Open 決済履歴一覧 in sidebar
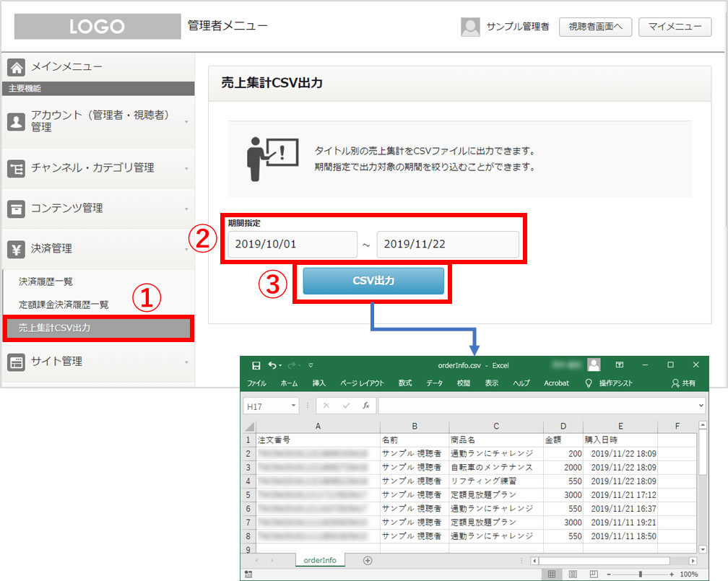728x581 pixels. pyautogui.click(x=45, y=281)
